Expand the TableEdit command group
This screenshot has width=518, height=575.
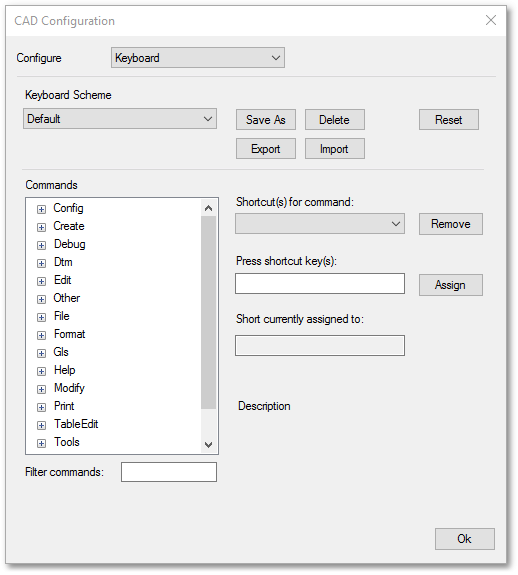(x=41, y=425)
